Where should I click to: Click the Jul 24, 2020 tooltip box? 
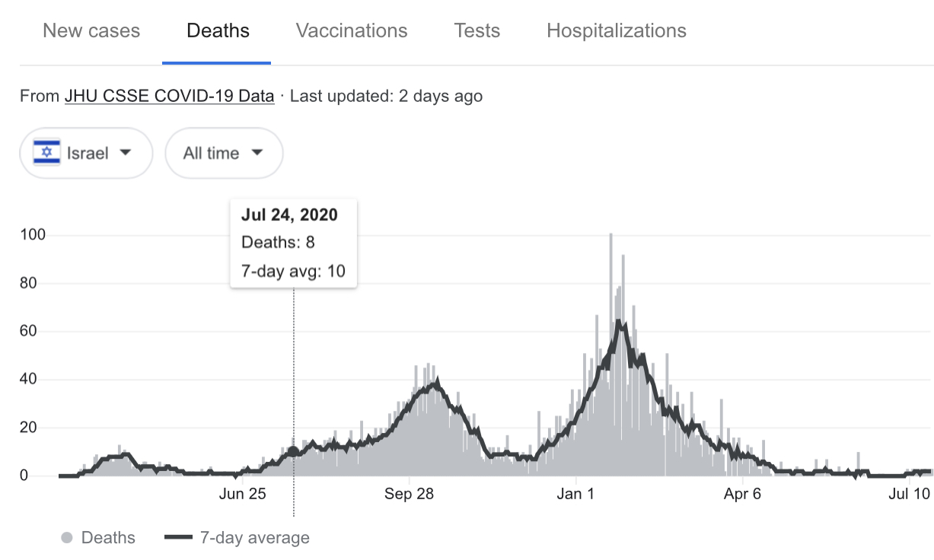[293, 243]
